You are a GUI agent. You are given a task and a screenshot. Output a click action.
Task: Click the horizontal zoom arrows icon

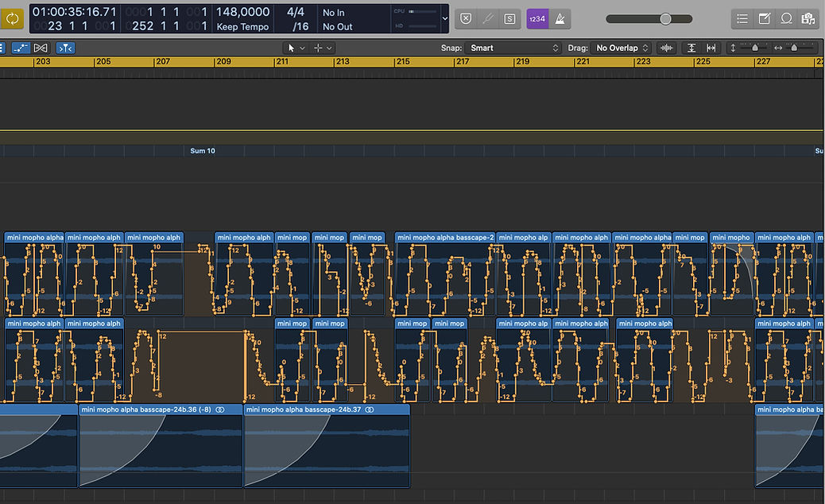tap(777, 48)
